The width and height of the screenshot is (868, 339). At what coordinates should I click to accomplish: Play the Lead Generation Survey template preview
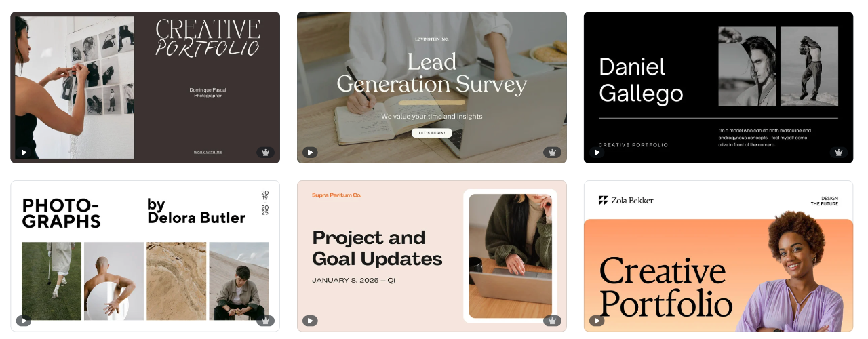310,153
